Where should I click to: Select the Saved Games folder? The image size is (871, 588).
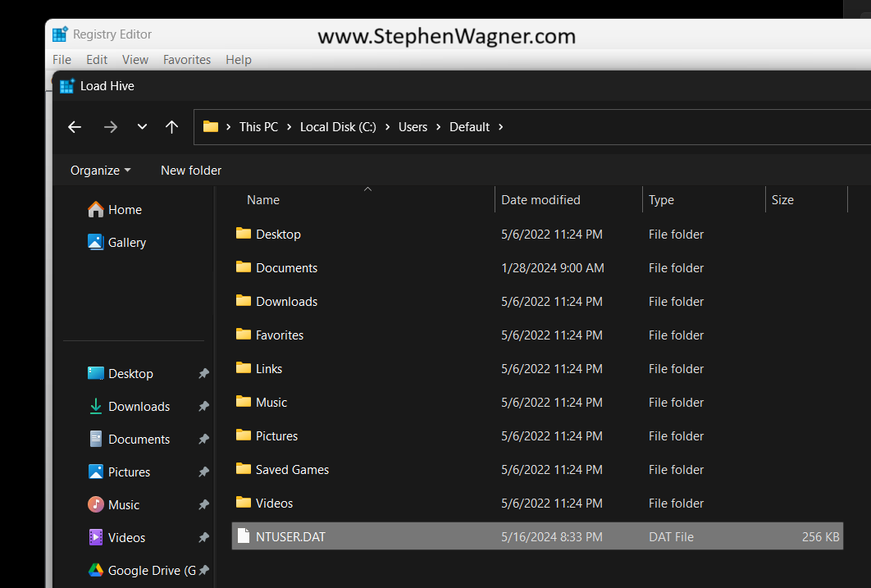[x=292, y=470]
